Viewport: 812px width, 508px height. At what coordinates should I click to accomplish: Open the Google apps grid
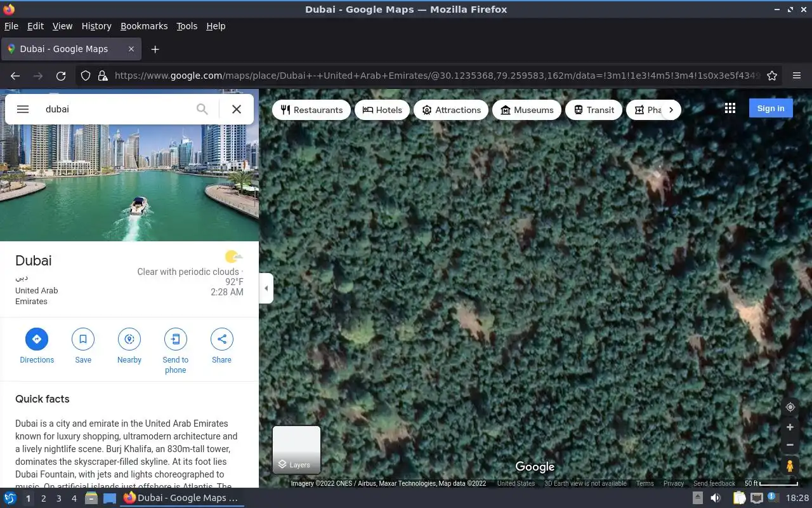[x=730, y=109]
